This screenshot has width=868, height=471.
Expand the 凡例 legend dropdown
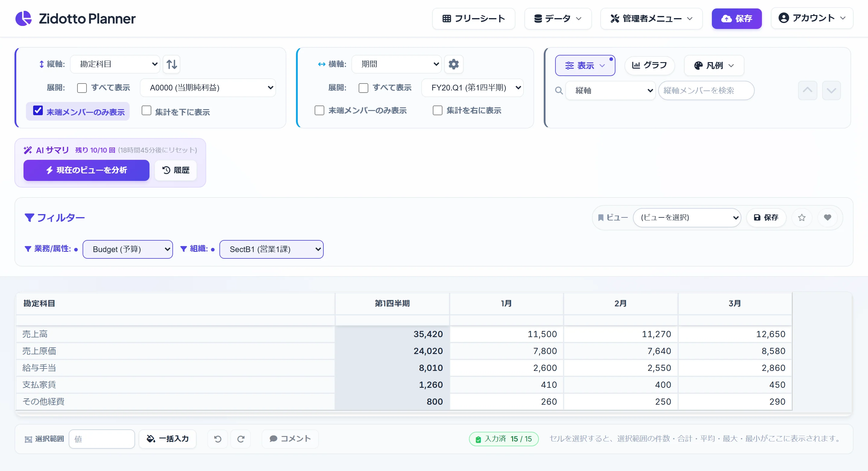714,65
